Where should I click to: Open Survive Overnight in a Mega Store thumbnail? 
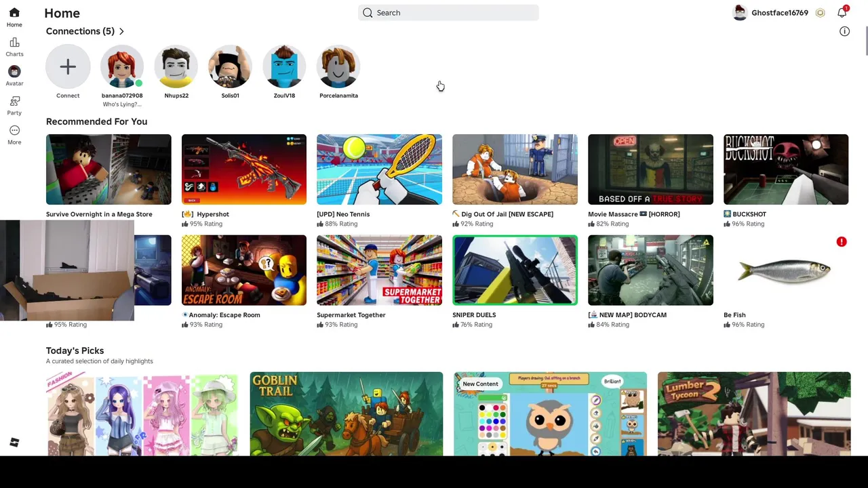point(108,169)
